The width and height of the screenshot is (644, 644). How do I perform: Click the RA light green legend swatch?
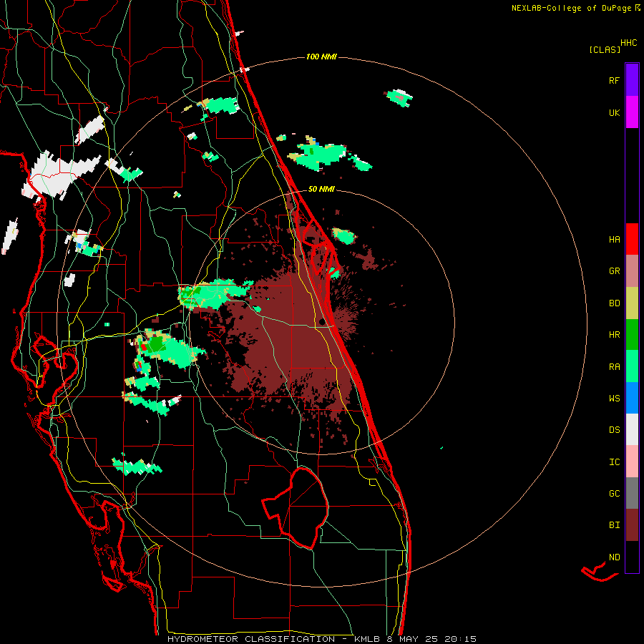point(632,366)
